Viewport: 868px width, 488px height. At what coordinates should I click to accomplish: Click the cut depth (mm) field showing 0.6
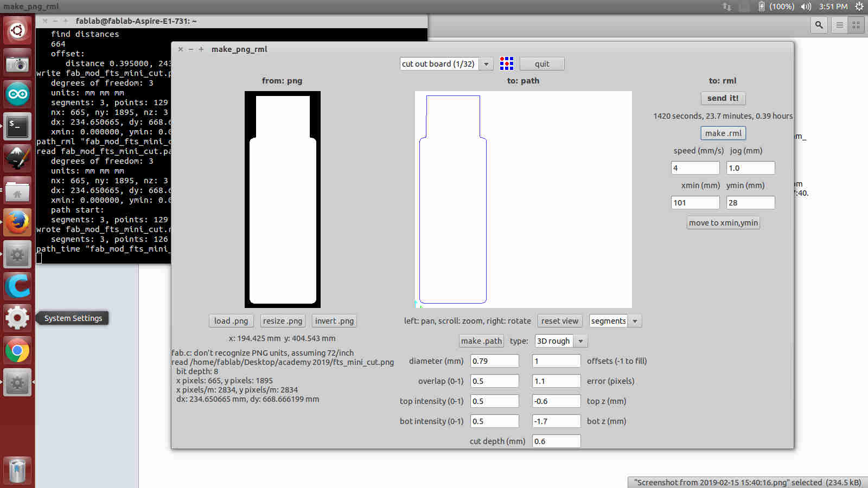click(557, 441)
